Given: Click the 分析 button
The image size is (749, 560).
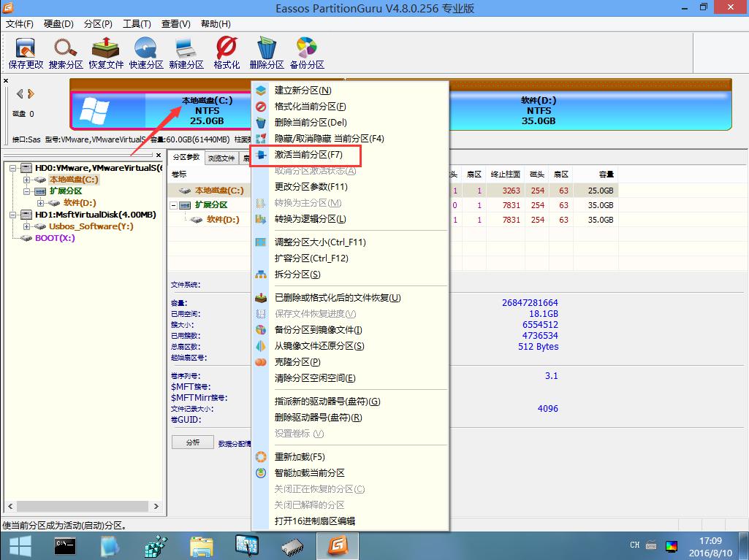Looking at the screenshot, I should [x=193, y=442].
